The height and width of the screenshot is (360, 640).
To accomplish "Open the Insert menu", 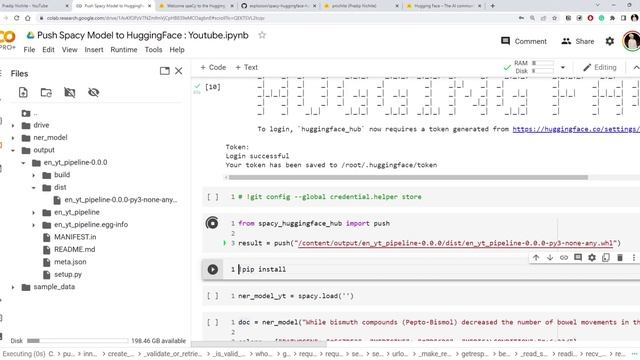I will pos(94,50).
